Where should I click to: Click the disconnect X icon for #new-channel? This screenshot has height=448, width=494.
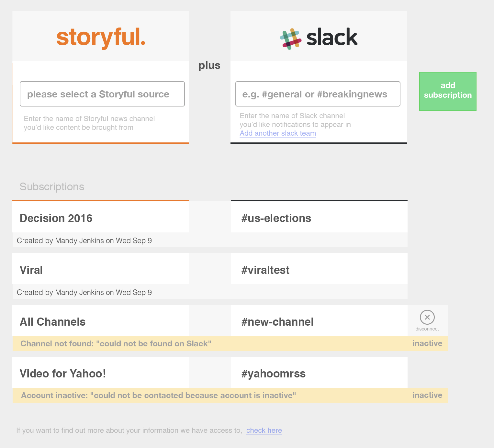click(427, 317)
